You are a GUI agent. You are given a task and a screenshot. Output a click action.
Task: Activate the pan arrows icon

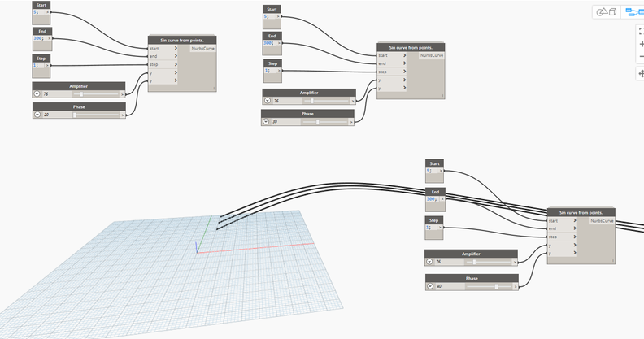click(641, 74)
